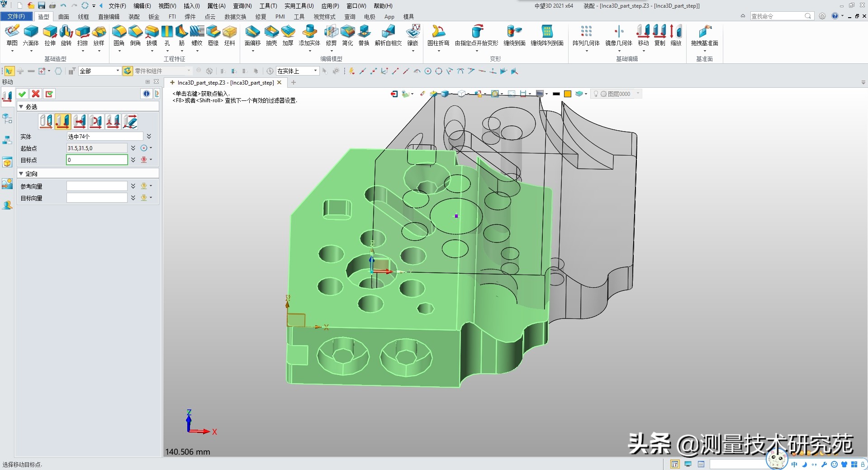
Task: Cancel the move with red X
Action: coord(36,94)
